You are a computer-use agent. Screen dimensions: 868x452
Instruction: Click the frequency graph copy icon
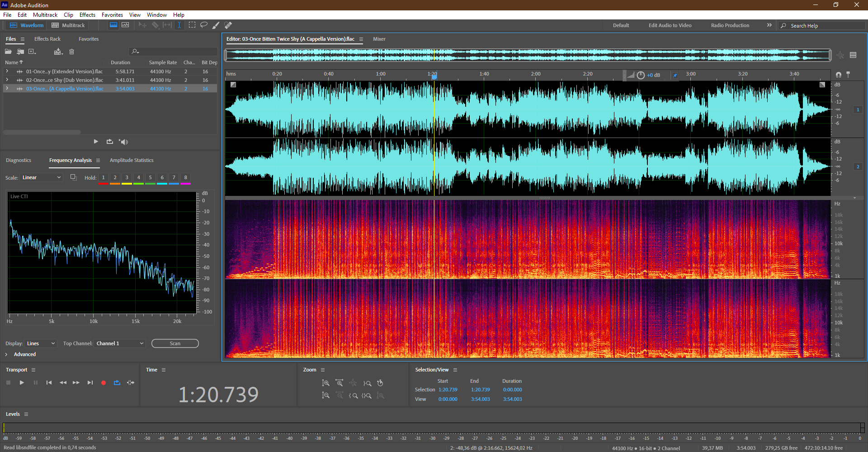coord(73,177)
